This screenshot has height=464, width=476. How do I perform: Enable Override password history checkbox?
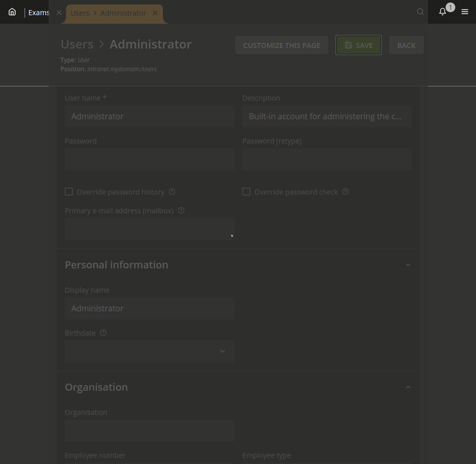tap(69, 192)
